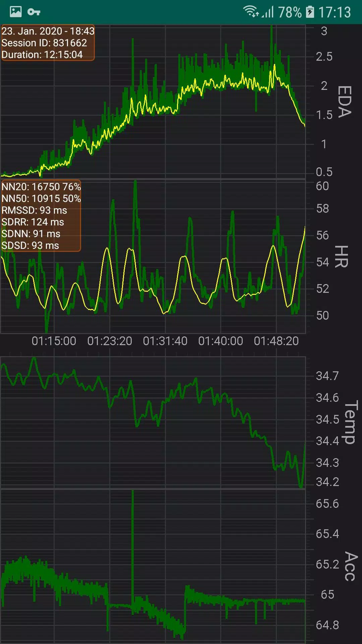Screen dimensions: 362x644
Task: Select the 01:31:40 time axis marker
Action: [165, 341]
